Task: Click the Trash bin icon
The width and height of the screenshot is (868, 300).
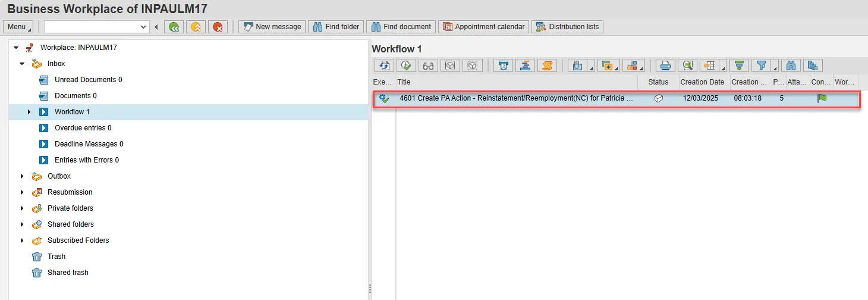Action: pyautogui.click(x=37, y=257)
